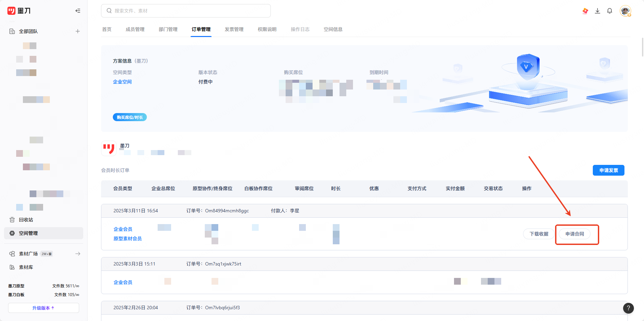The image size is (644, 321).
Task: Open 回收站 trash icon
Action: tap(12, 220)
